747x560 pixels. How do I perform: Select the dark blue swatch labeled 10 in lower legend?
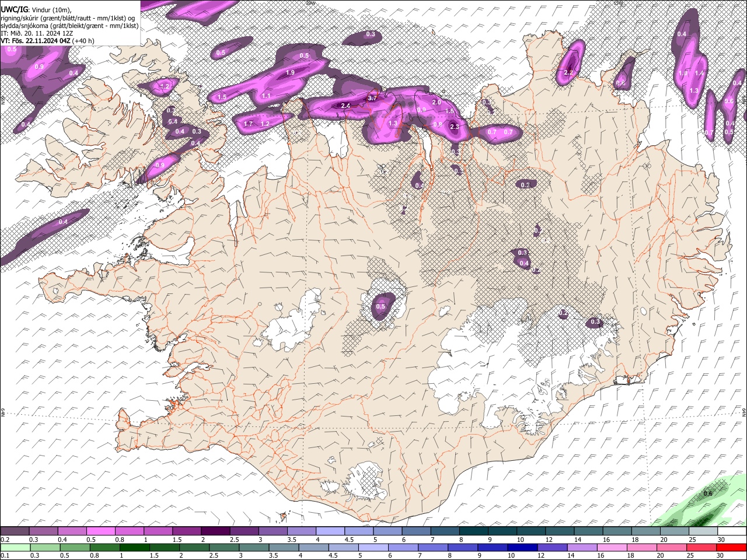[x=522, y=547]
